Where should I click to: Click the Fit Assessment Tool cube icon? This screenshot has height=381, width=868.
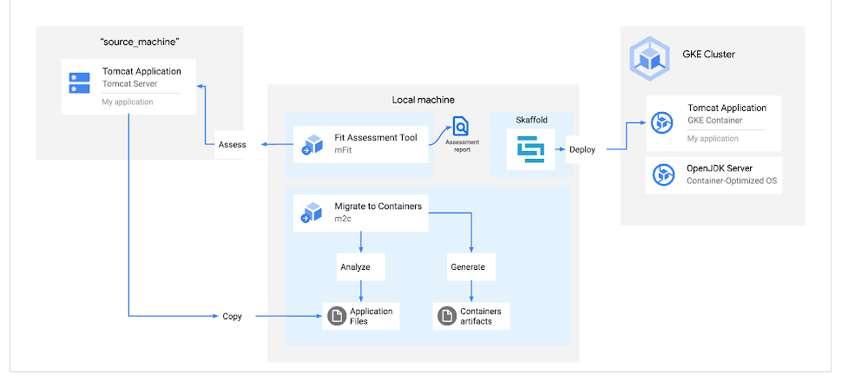click(x=312, y=144)
